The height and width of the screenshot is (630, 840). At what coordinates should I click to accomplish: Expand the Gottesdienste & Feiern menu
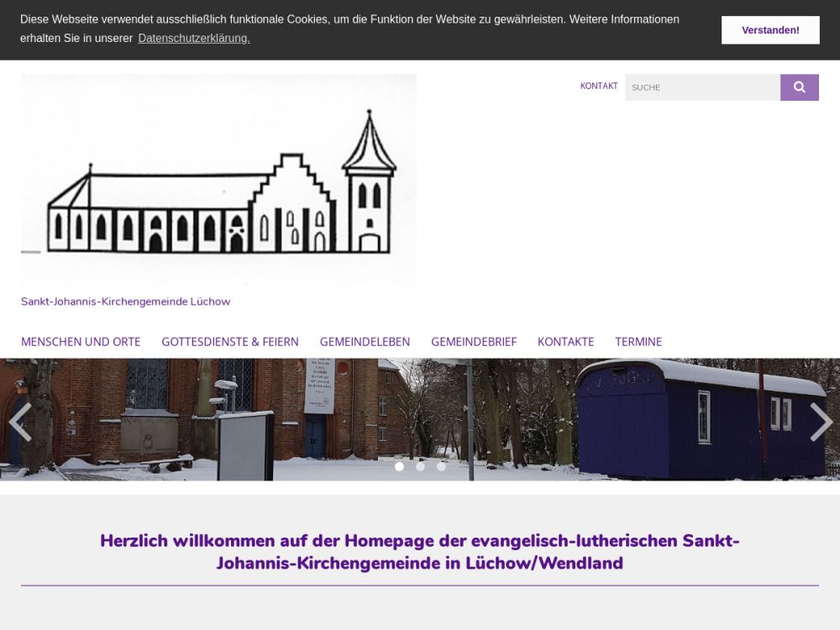[230, 342]
